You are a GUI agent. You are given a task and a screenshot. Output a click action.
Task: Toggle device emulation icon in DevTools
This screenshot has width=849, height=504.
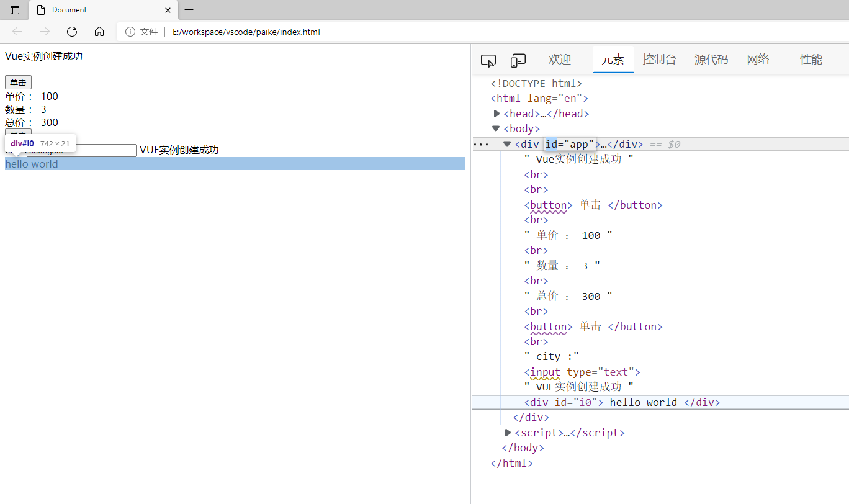[x=518, y=60]
